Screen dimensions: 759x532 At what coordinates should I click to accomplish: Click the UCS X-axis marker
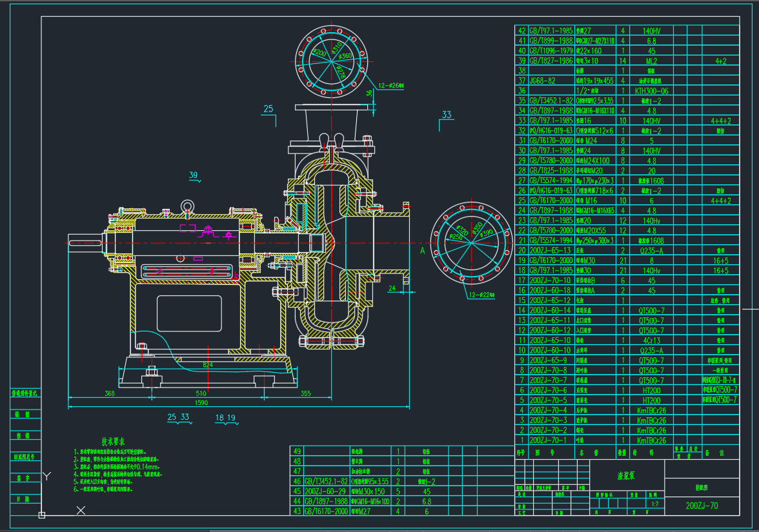point(81,510)
